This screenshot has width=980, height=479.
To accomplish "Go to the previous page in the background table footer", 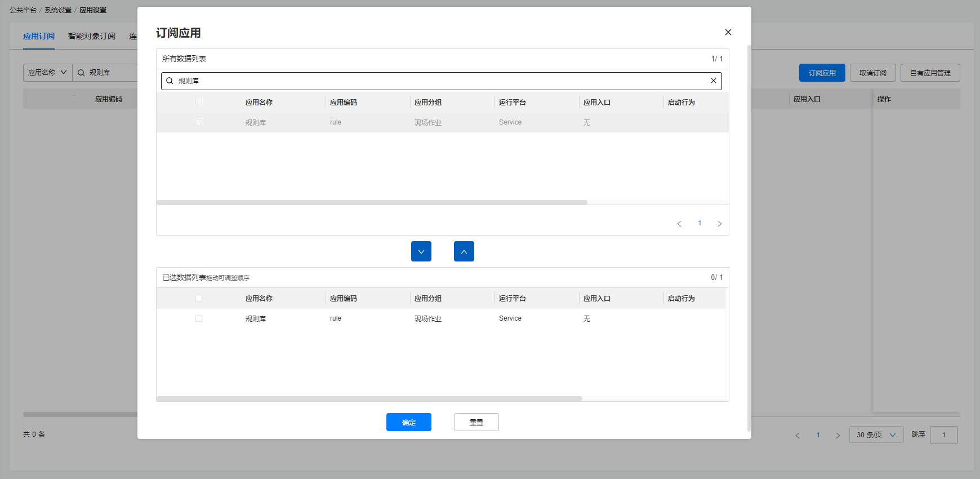I will pos(798,435).
